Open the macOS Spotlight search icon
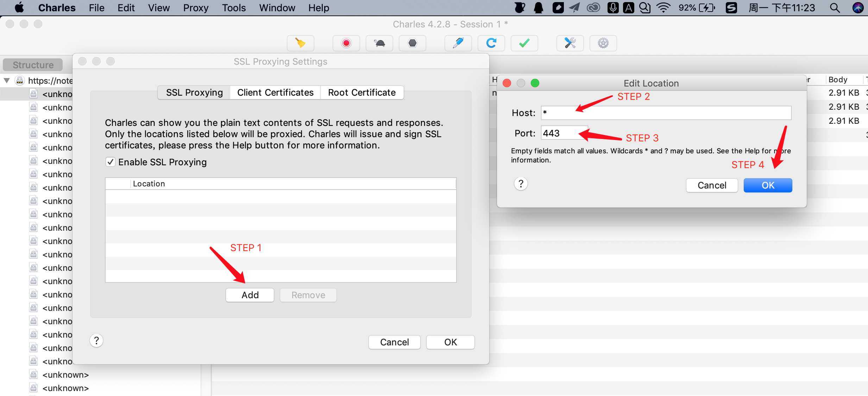 pyautogui.click(x=835, y=8)
